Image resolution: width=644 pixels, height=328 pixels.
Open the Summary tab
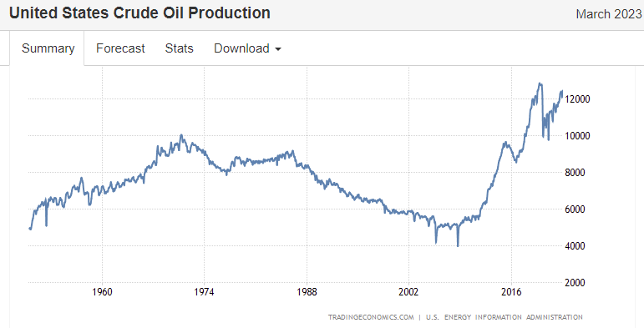[x=48, y=48]
